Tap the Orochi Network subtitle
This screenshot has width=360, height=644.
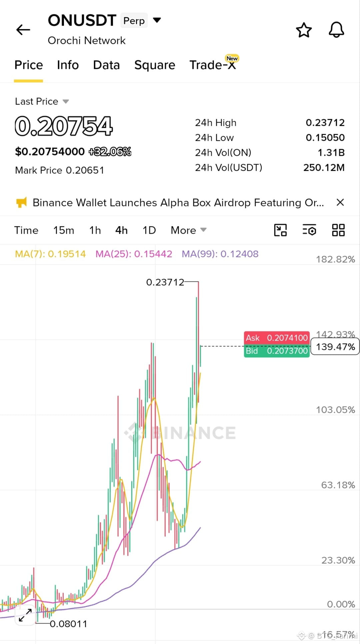[x=87, y=41]
